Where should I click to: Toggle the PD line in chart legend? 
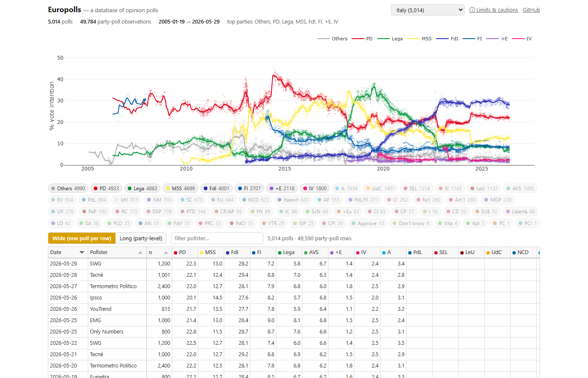(362, 39)
